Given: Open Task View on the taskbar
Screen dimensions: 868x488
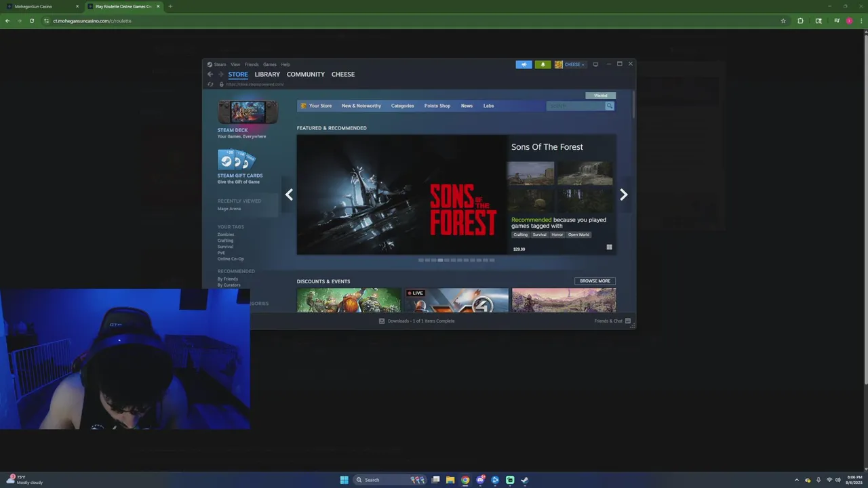Looking at the screenshot, I should click(435, 480).
